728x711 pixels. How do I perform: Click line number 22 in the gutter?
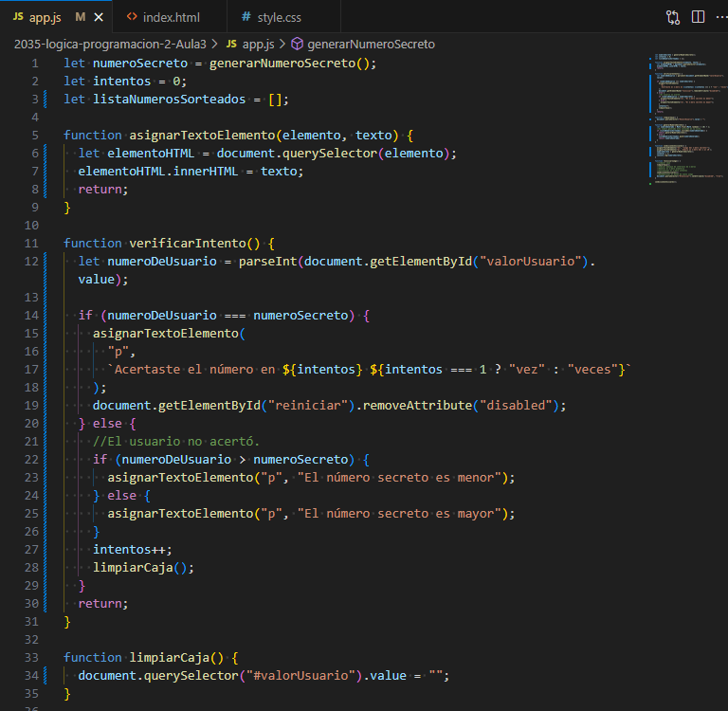click(x=31, y=459)
